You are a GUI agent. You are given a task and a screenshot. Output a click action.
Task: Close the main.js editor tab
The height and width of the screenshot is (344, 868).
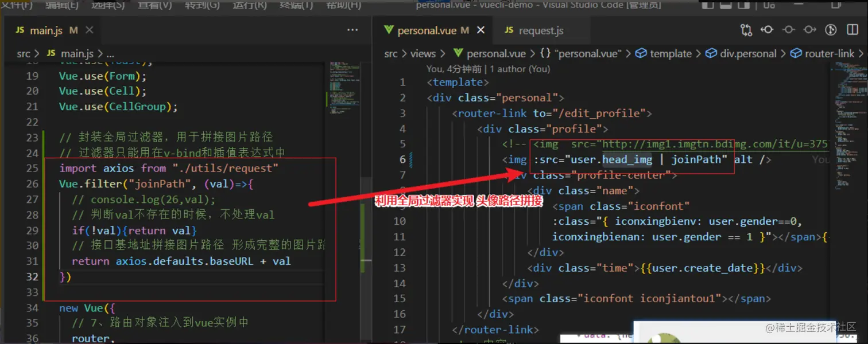(89, 30)
